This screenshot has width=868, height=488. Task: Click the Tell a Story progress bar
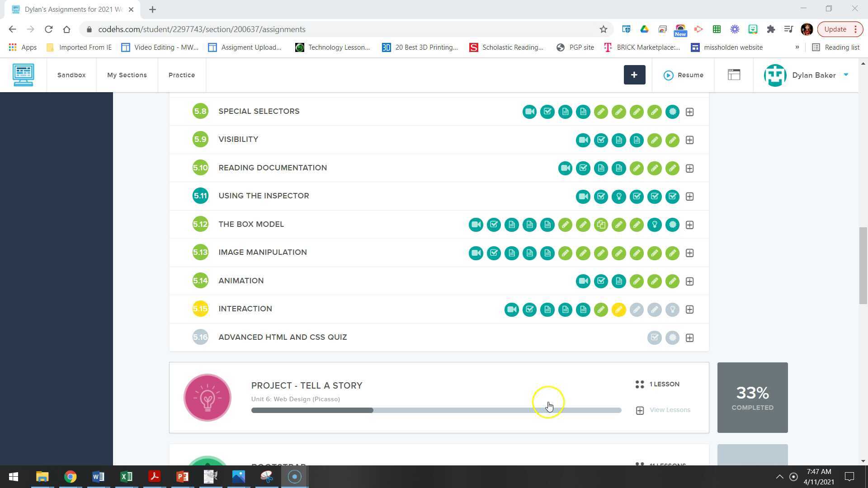coord(436,410)
